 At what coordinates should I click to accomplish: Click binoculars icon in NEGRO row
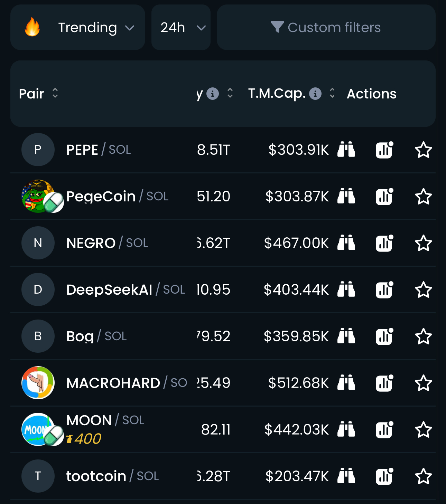[346, 243]
